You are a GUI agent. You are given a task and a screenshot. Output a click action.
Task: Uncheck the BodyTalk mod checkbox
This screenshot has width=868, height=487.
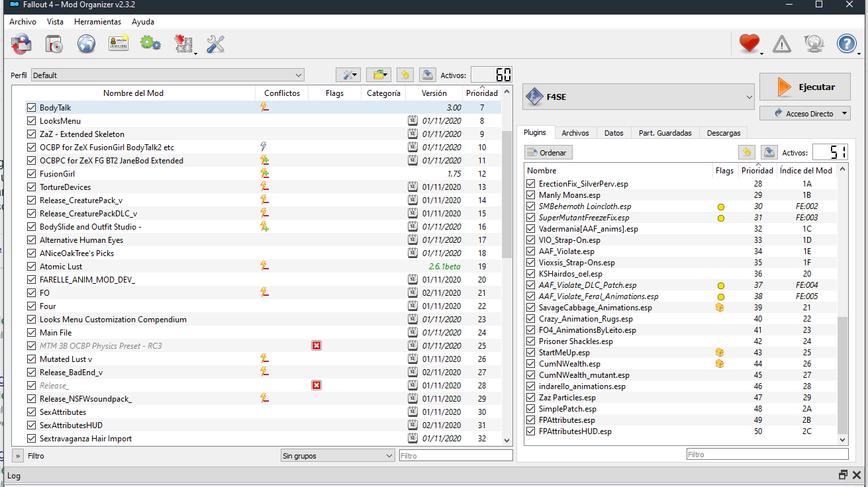tap(31, 107)
